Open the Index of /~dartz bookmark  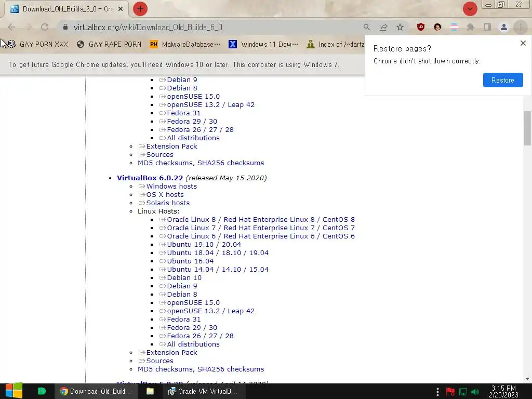pyautogui.click(x=336, y=44)
